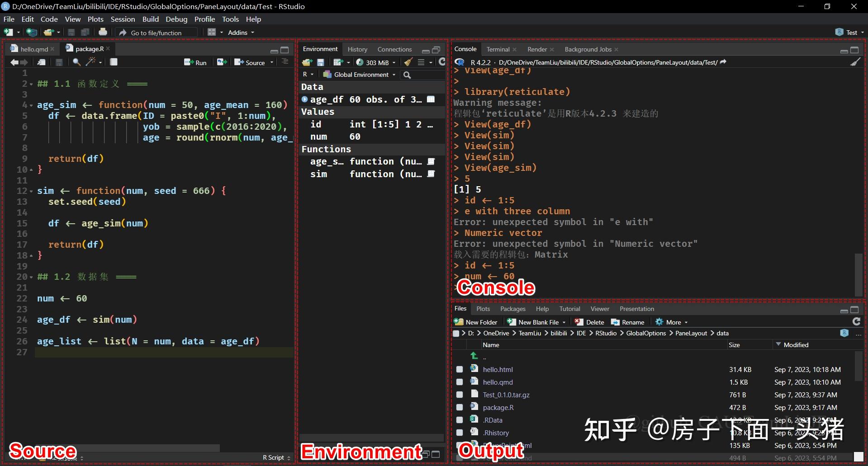Switch to the History tab
868x466 pixels.
[x=357, y=49]
